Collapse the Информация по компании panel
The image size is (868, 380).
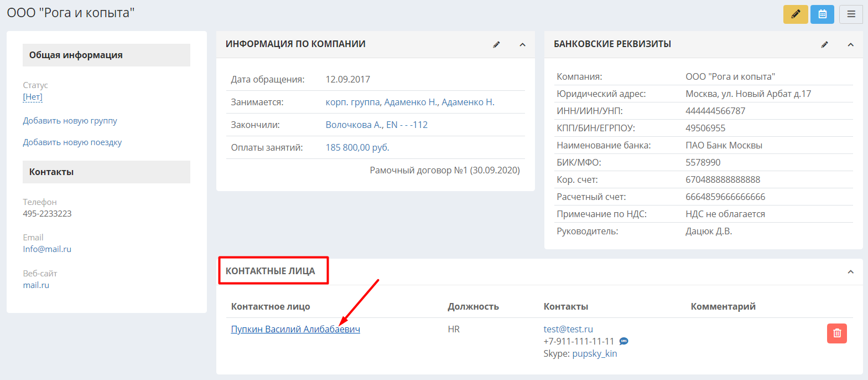(x=522, y=44)
